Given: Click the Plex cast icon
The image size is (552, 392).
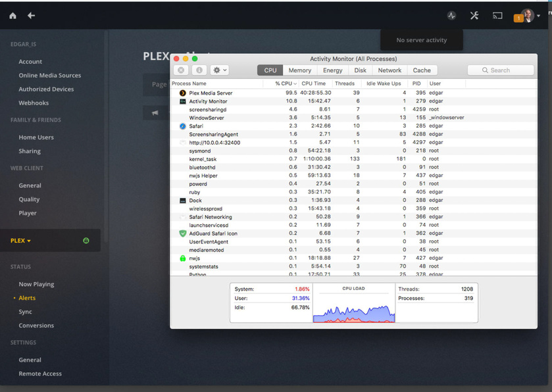Looking at the screenshot, I should (497, 16).
